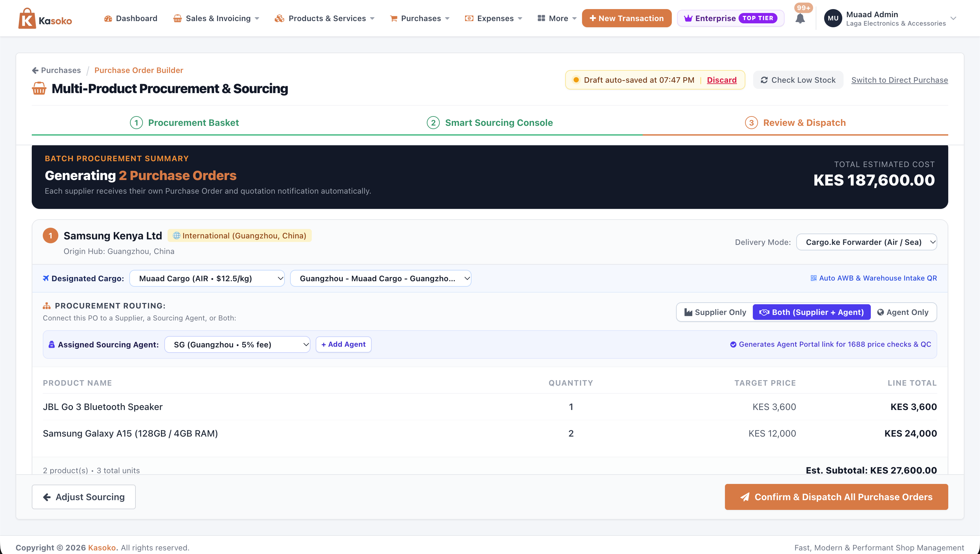
Task: Click the refresh icon in Check Low Stock
Action: pos(764,80)
